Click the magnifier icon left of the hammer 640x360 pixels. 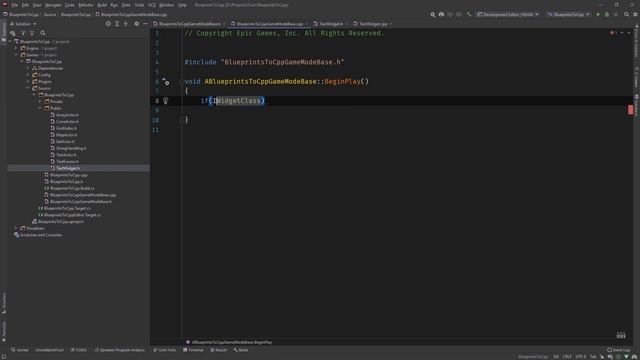433,14
